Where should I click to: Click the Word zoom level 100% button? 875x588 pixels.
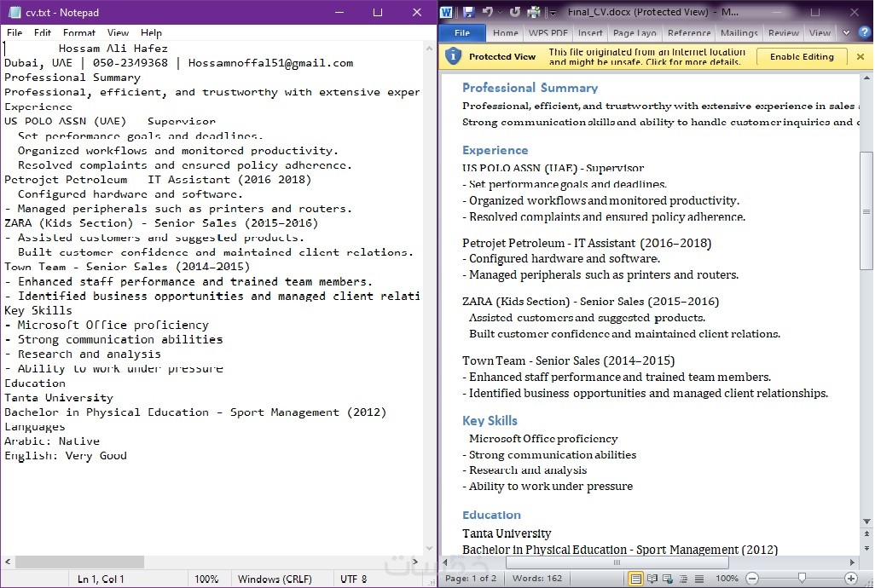click(x=727, y=579)
